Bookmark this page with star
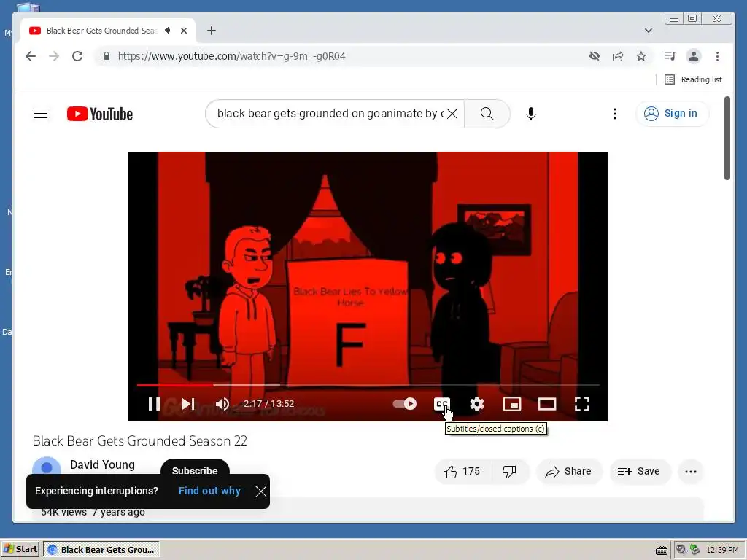747x560 pixels. (x=641, y=56)
